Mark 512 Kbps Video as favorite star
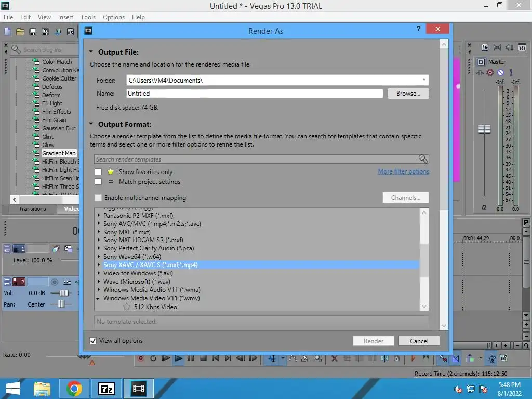This screenshot has width=532, height=399. (127, 307)
